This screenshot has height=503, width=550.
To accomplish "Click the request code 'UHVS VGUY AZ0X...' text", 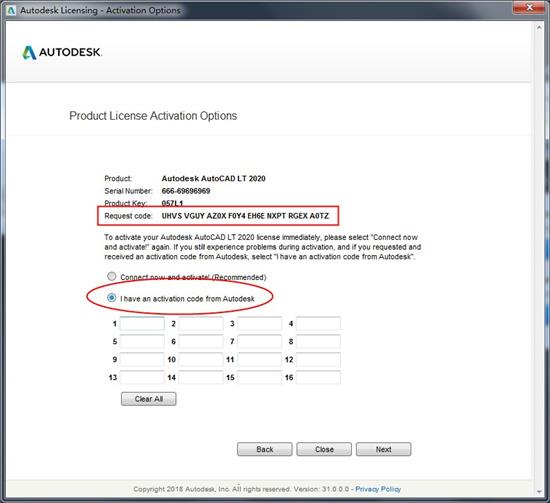I will 245,216.
